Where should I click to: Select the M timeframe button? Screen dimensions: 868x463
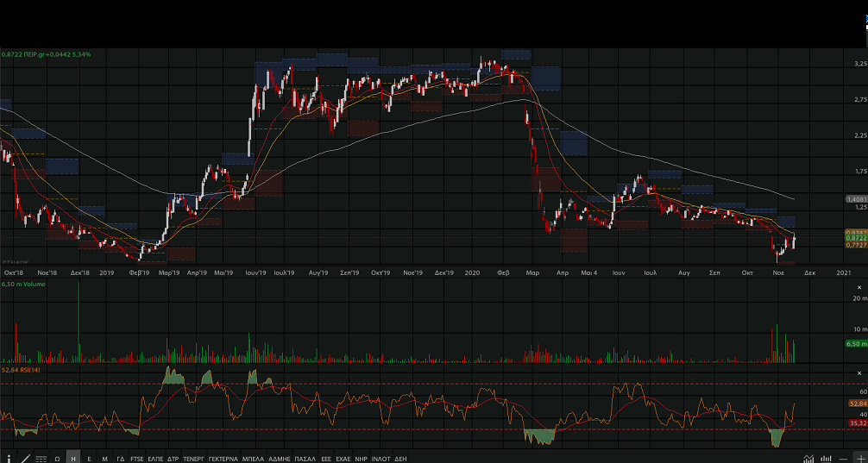[104, 458]
